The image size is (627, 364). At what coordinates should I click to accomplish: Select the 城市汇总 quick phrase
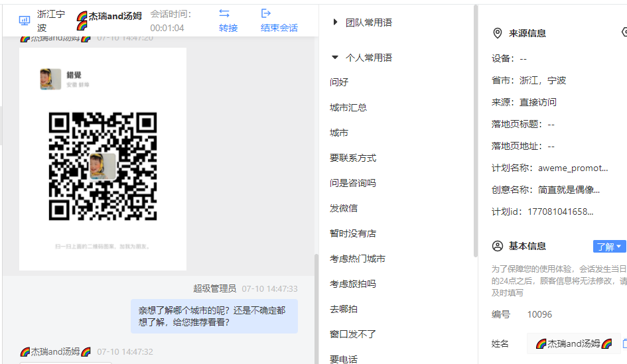tap(348, 107)
